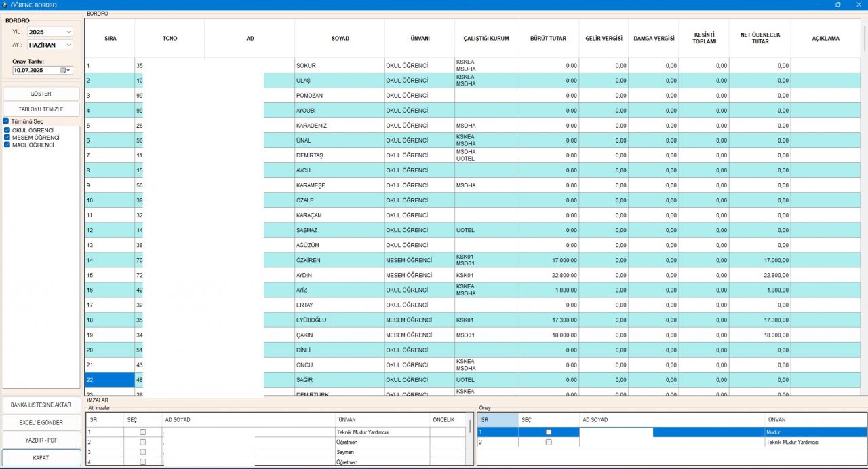Uncheck the MESEM ÖĞRENCİ checkbox
This screenshot has width=868, height=469.
pos(7,137)
